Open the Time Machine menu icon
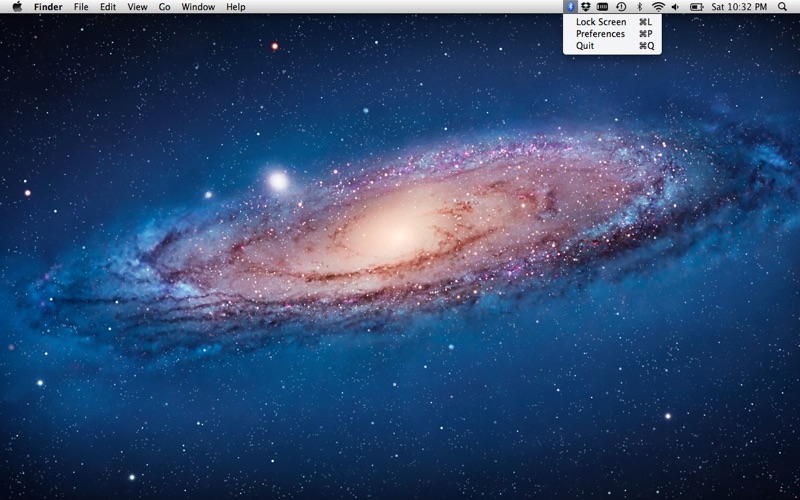Image resolution: width=800 pixels, height=500 pixels. pyautogui.click(x=621, y=7)
